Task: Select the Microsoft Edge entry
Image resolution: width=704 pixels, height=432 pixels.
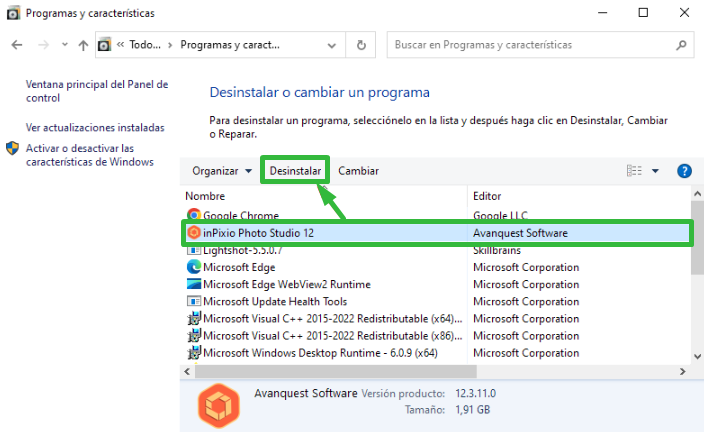Action: [x=239, y=267]
